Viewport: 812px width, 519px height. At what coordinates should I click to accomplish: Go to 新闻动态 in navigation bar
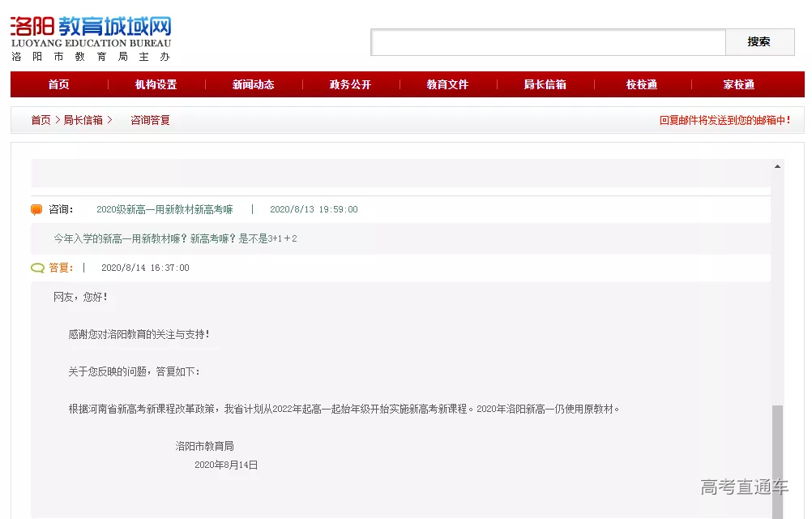point(253,84)
